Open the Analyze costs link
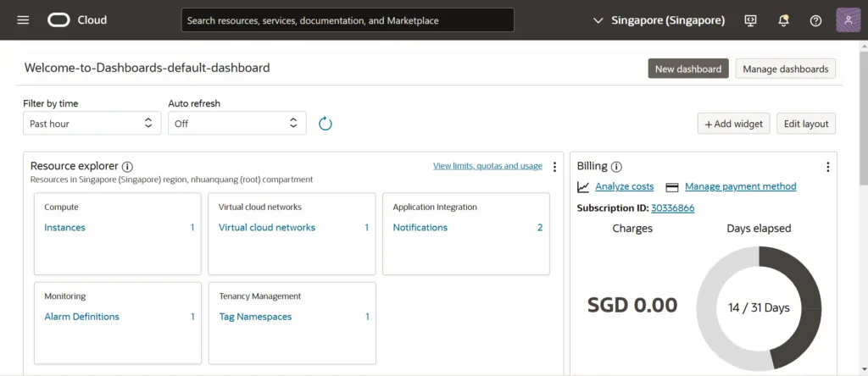 [x=624, y=186]
